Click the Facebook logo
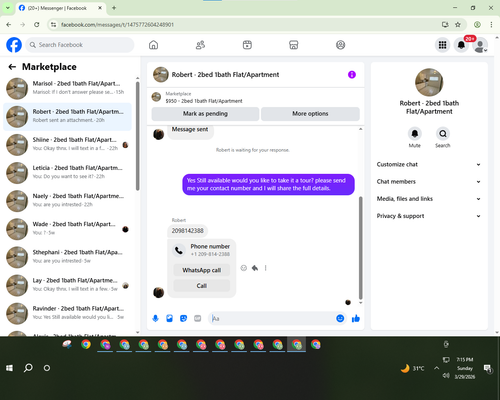Screen dimensions: 500x400 [x=14, y=45]
